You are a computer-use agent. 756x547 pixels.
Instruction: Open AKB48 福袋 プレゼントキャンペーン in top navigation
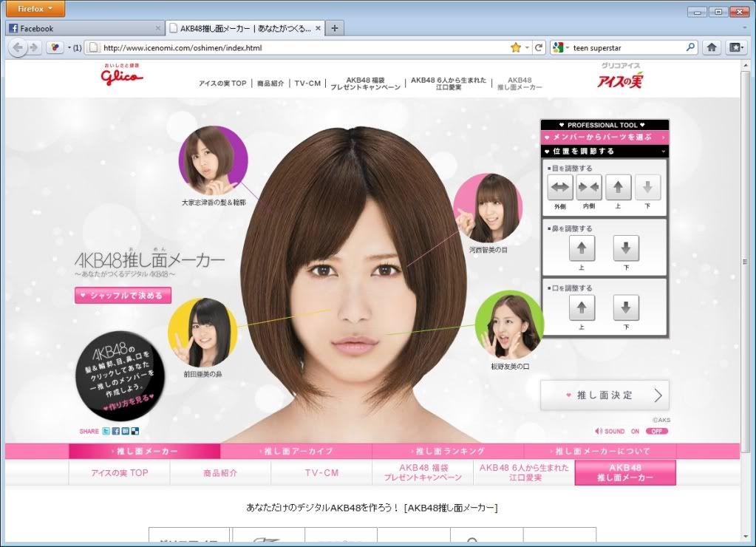pos(366,84)
